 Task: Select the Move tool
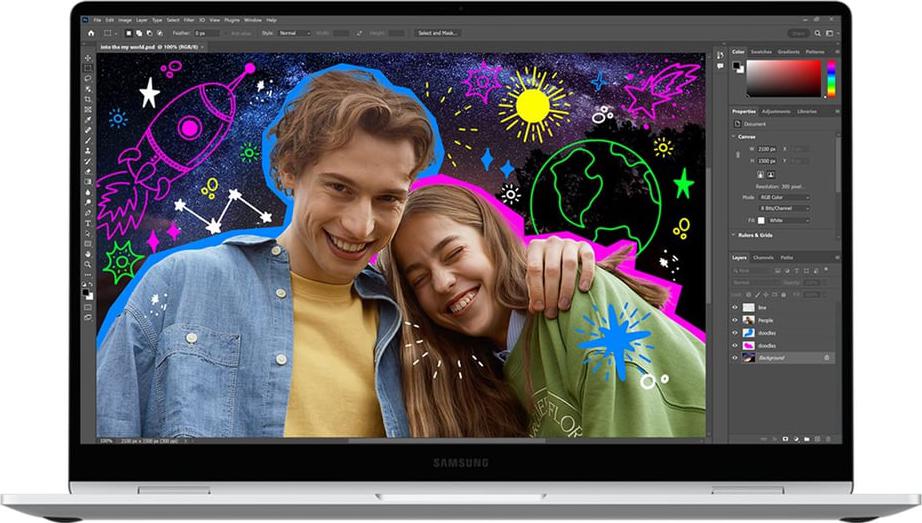coord(88,58)
